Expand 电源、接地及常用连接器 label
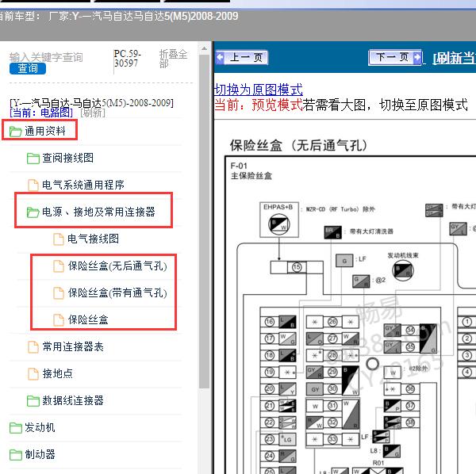 (x=98, y=212)
